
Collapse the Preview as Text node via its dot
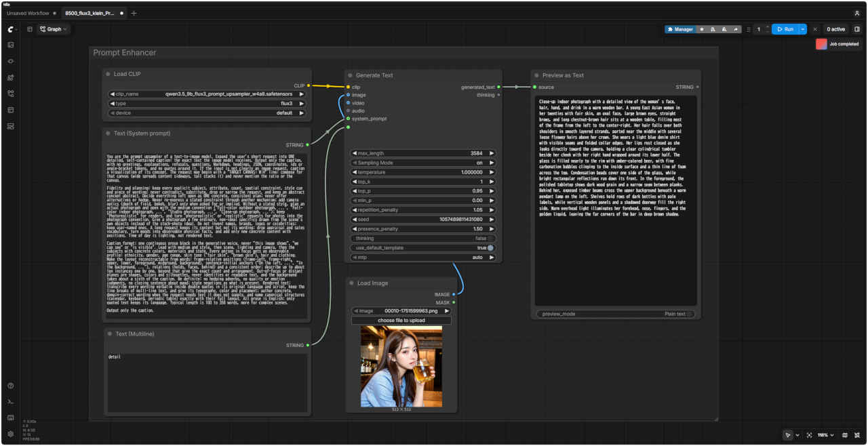(536, 75)
